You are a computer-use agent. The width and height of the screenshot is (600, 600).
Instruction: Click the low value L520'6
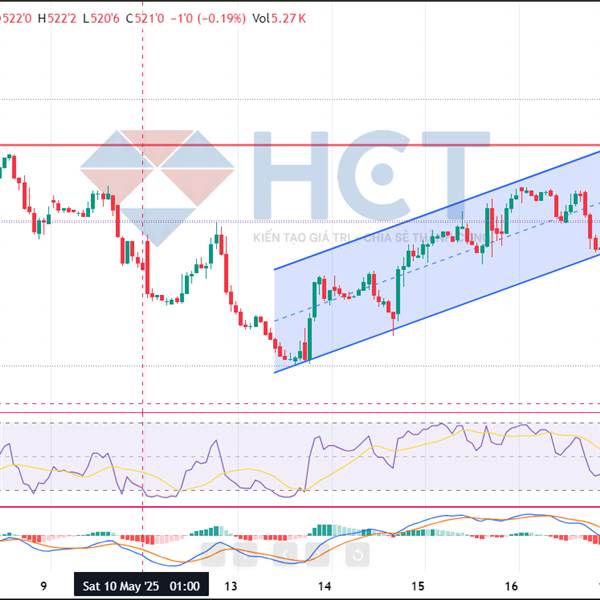click(101, 18)
